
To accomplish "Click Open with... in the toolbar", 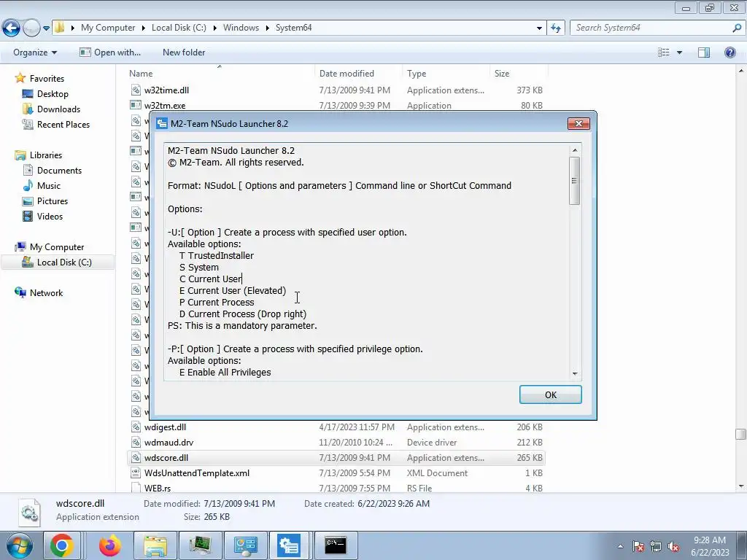I will click(110, 52).
